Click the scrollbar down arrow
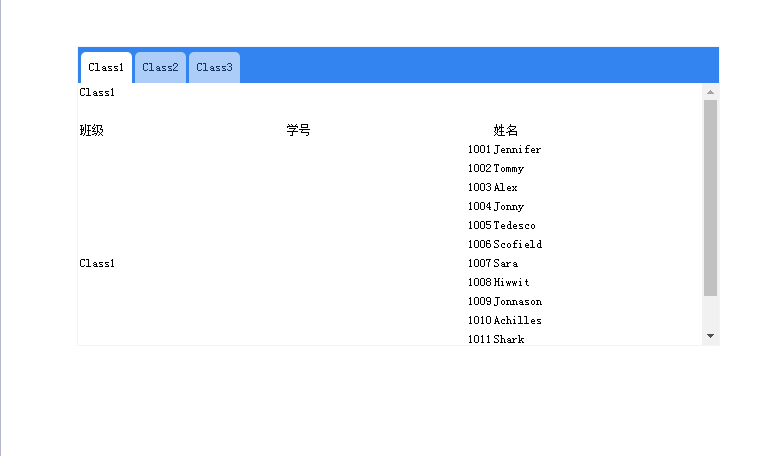Screen dimensions: 763x456 tap(710, 336)
